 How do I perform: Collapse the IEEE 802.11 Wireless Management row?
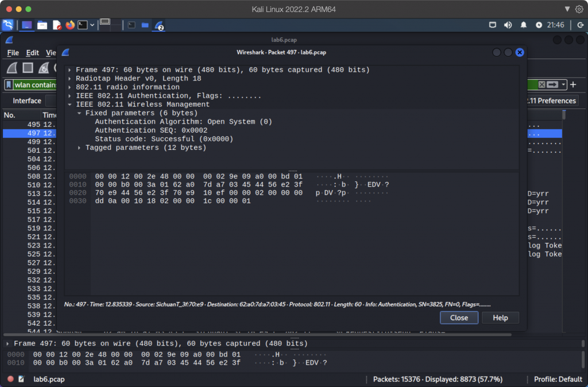pyautogui.click(x=69, y=105)
